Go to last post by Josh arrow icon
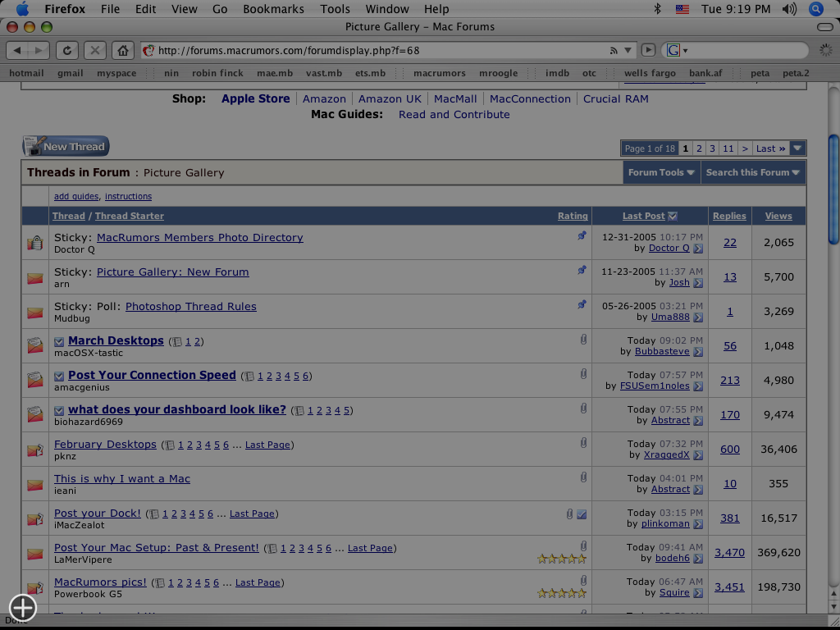This screenshot has height=630, width=840. (x=697, y=283)
